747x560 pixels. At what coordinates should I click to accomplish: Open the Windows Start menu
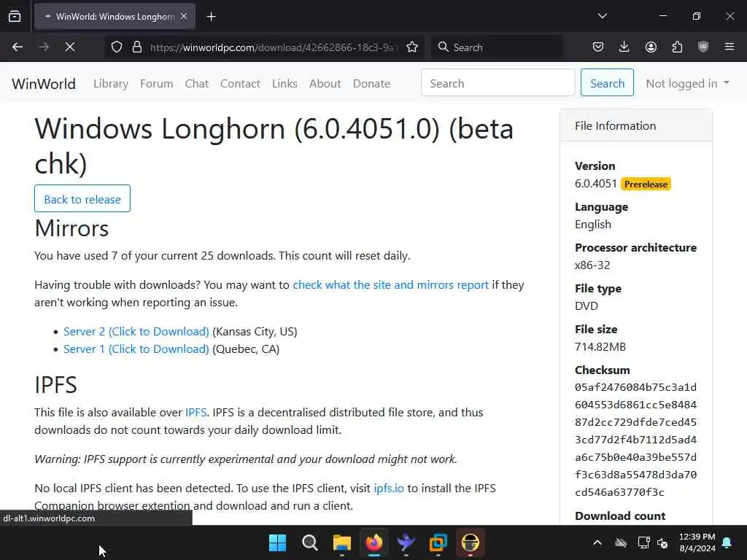[x=278, y=542]
